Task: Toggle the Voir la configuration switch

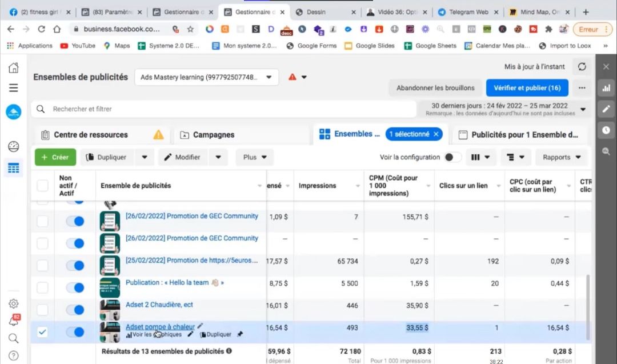Action: (452, 157)
